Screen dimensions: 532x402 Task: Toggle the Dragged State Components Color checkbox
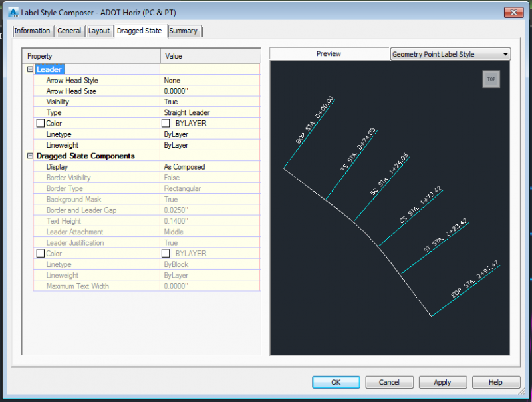[39, 253]
